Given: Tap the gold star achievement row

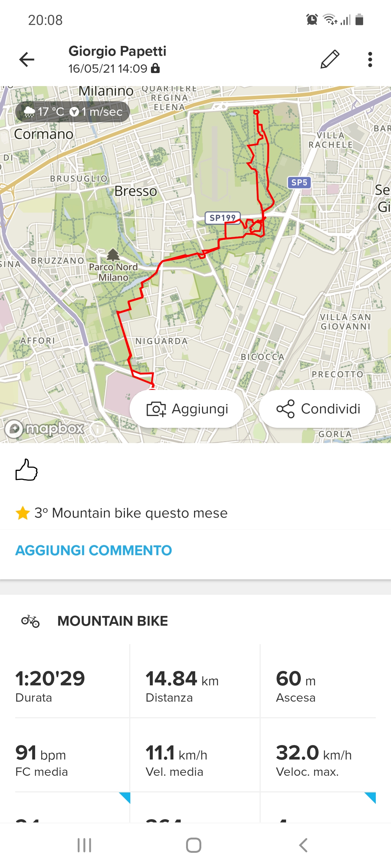Looking at the screenshot, I should (122, 513).
